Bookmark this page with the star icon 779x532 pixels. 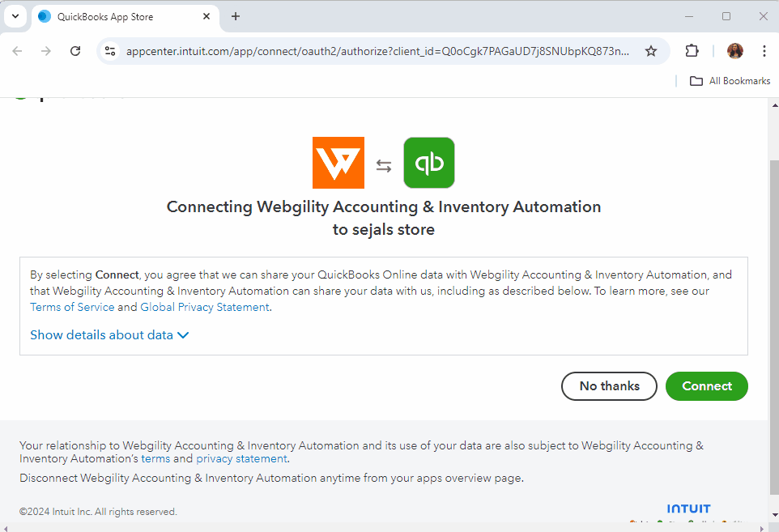[651, 51]
